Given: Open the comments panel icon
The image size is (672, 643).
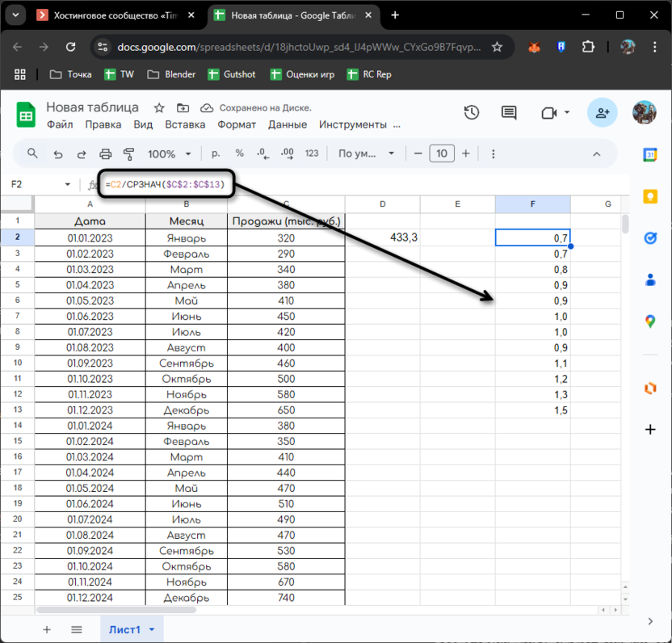Looking at the screenshot, I should 509,113.
